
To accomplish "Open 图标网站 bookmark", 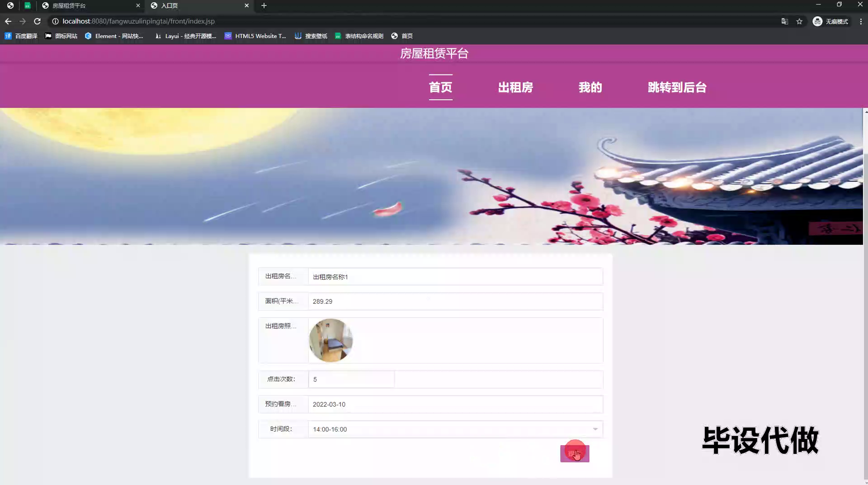I will pyautogui.click(x=61, y=36).
